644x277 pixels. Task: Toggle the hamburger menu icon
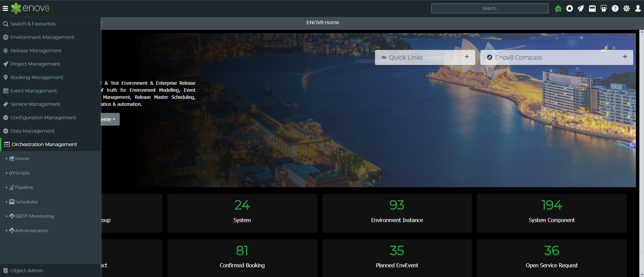[5, 8]
